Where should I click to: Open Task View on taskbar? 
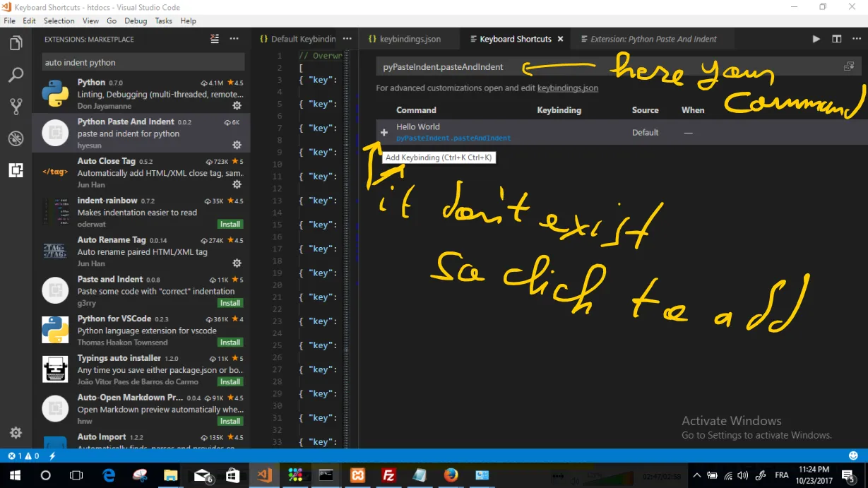[76, 475]
